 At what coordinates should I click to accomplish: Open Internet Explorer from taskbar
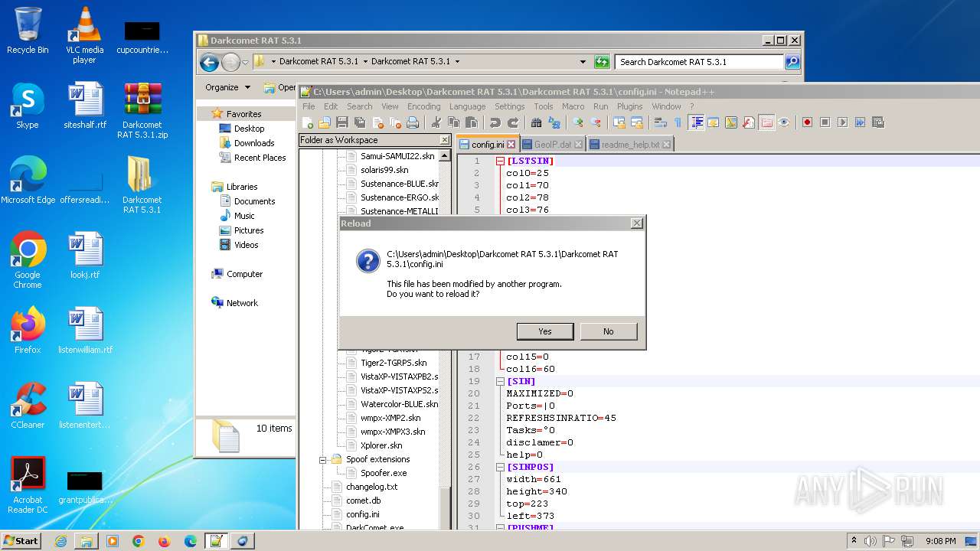60,541
